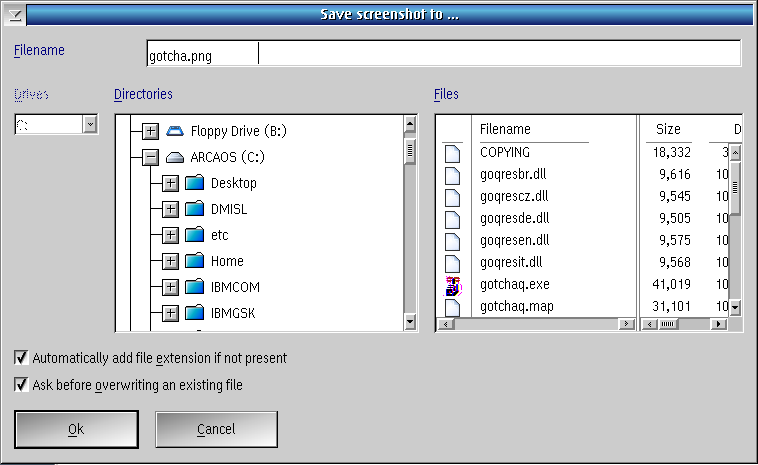Collapse the ARCAOS (C:) tree node

pyautogui.click(x=151, y=157)
